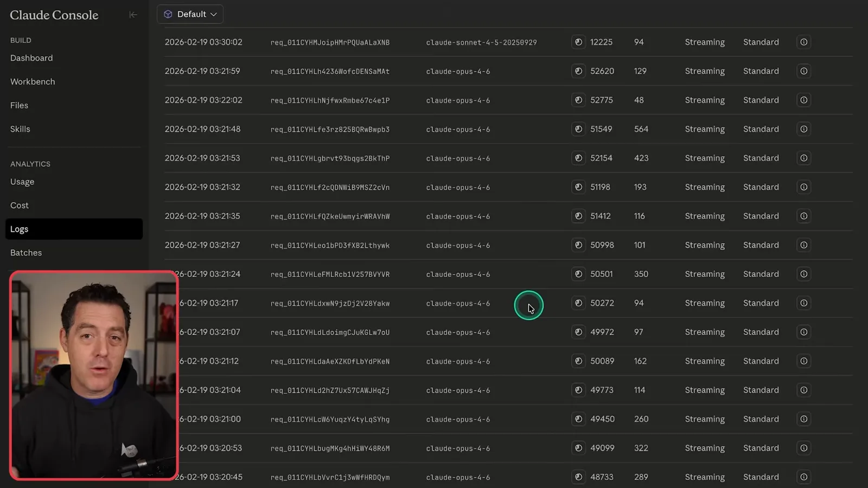Open info icon for request ending WRAVhW
The height and width of the screenshot is (488, 868).
(x=804, y=216)
